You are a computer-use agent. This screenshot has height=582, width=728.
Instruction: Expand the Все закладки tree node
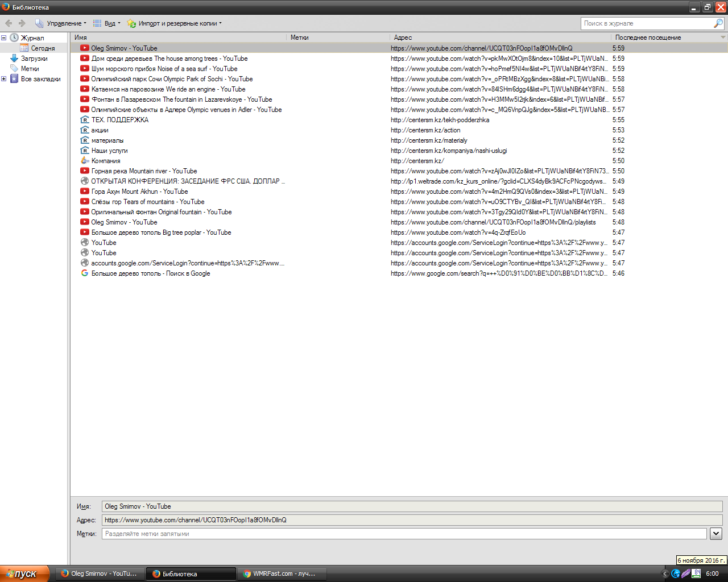(x=3, y=79)
